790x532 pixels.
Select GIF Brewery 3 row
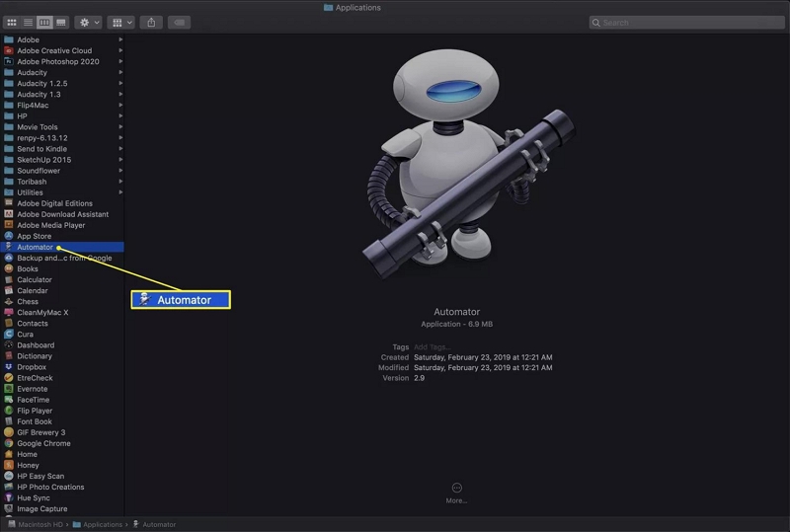(62, 432)
